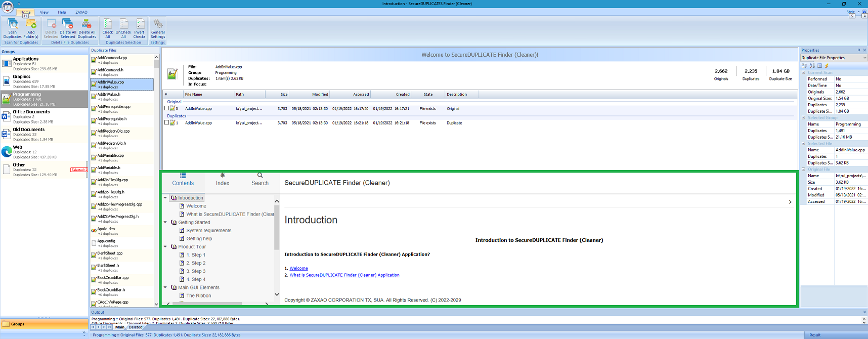Select the Applications group
Viewport: 868px width, 339px height.
point(45,64)
